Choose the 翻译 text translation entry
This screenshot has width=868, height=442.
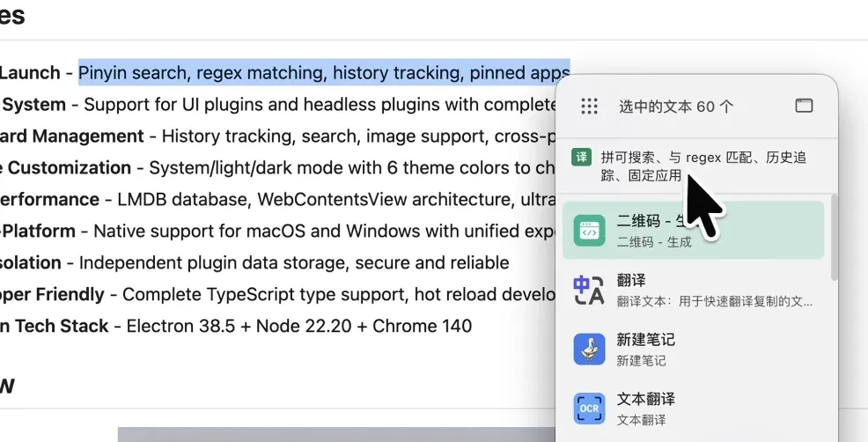(693, 291)
